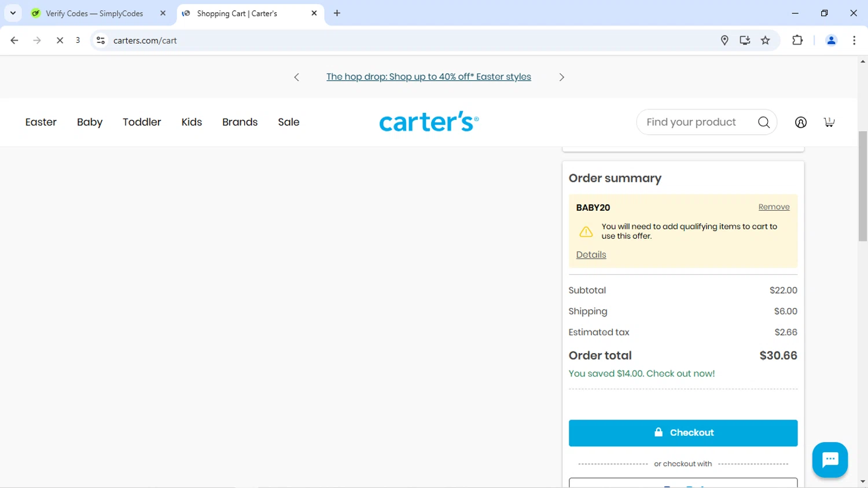
Task: Show next promo banner message
Action: point(561,78)
